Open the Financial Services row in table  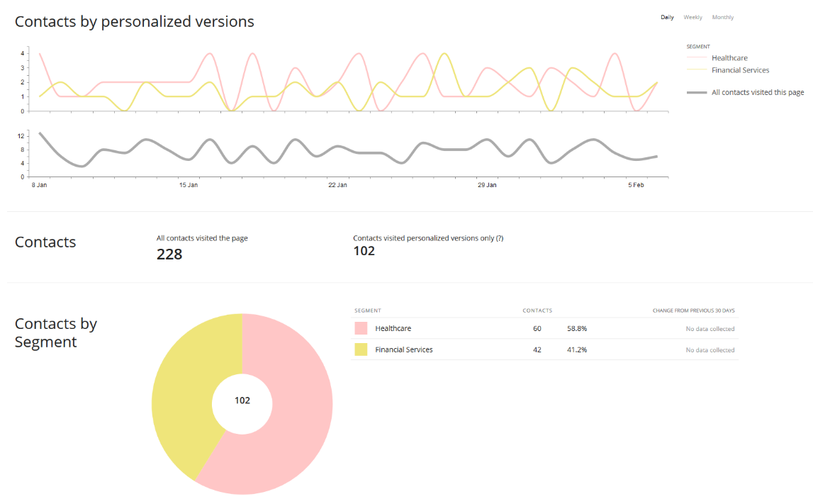click(403, 349)
